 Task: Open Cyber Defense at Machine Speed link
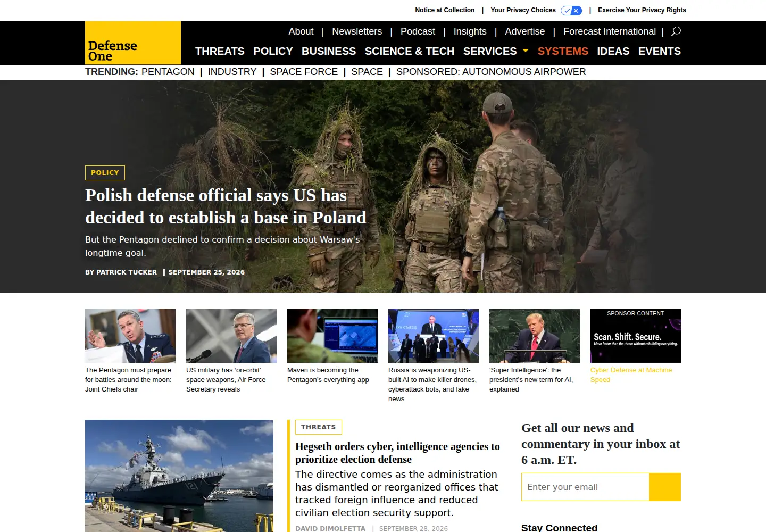tap(631, 375)
